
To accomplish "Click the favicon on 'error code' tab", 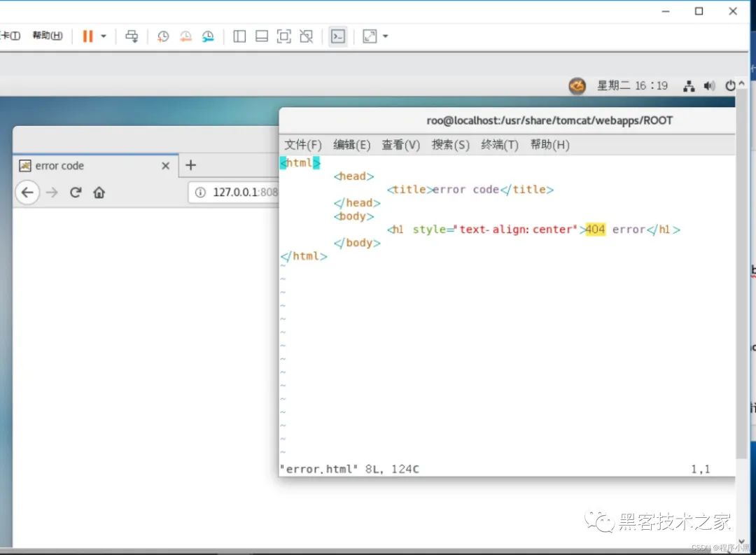I will tap(25, 166).
